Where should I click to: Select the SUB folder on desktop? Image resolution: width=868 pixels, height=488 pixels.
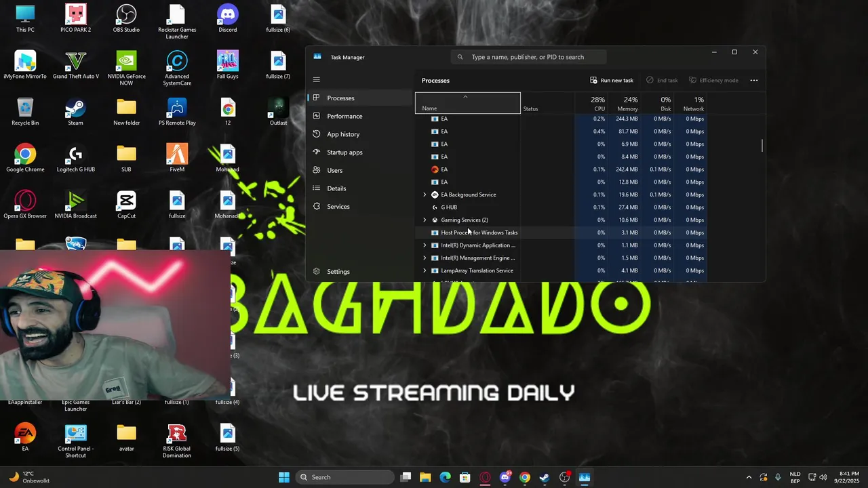[x=126, y=158]
